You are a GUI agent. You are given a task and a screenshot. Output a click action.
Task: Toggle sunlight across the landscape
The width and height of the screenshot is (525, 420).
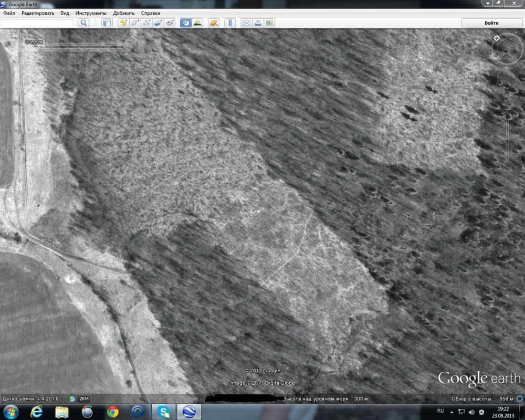tap(197, 23)
